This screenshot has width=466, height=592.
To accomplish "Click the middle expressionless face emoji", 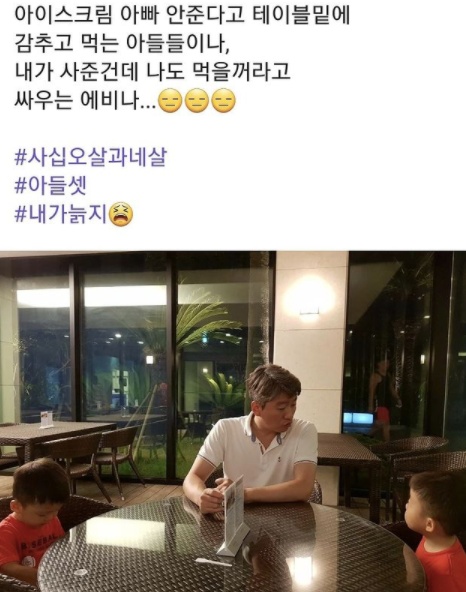I will (197, 101).
